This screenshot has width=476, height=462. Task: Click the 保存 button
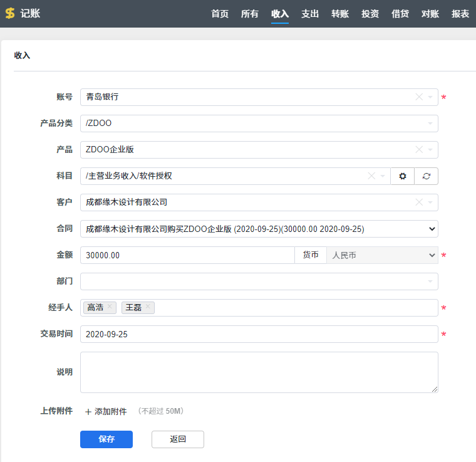pos(106,439)
